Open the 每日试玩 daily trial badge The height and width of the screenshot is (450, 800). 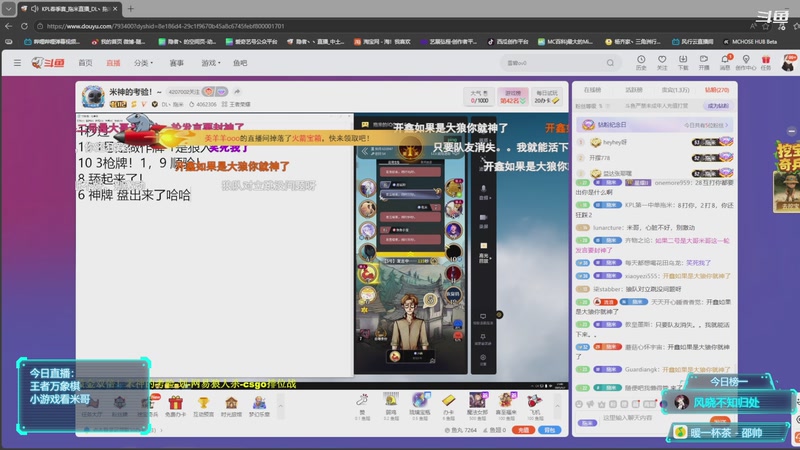pos(547,96)
